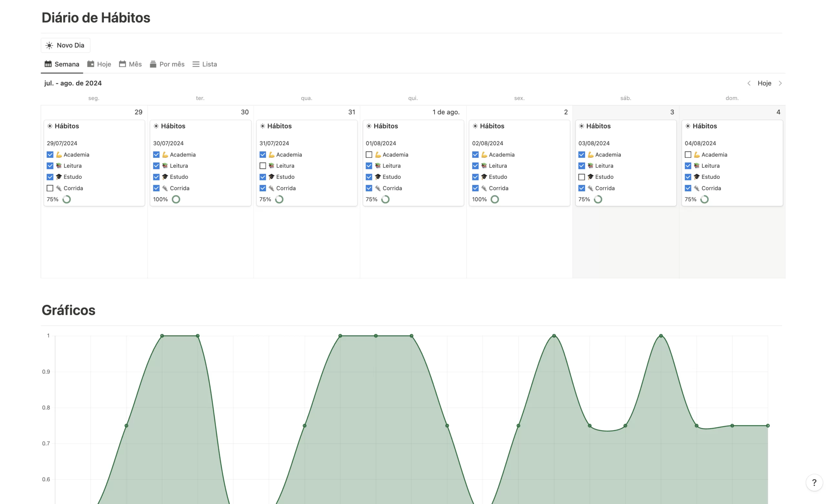The width and height of the screenshot is (826, 504).
Task: Click sun icon on 01/08/2024 Hábitos card
Action: click(369, 126)
